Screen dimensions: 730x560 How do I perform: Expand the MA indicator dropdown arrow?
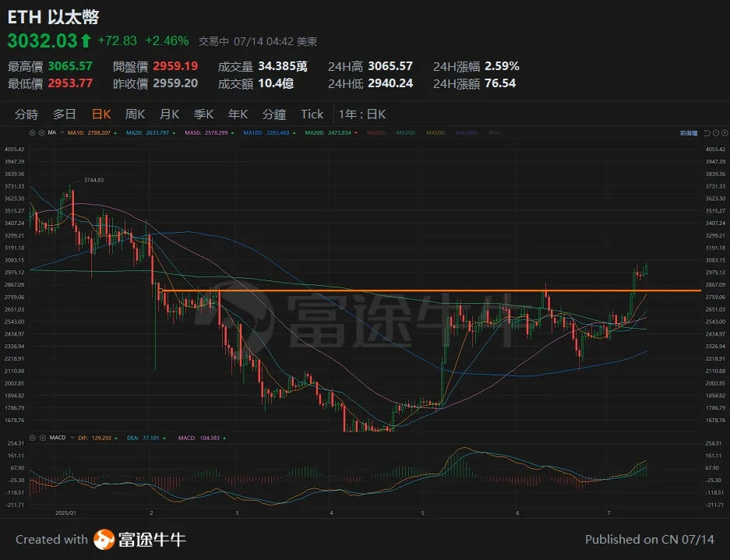pyautogui.click(x=62, y=132)
